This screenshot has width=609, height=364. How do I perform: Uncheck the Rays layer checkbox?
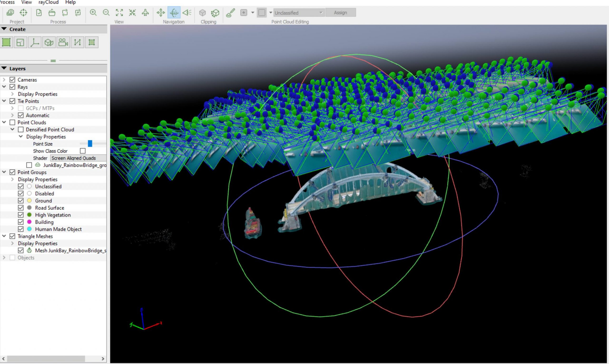coord(12,87)
